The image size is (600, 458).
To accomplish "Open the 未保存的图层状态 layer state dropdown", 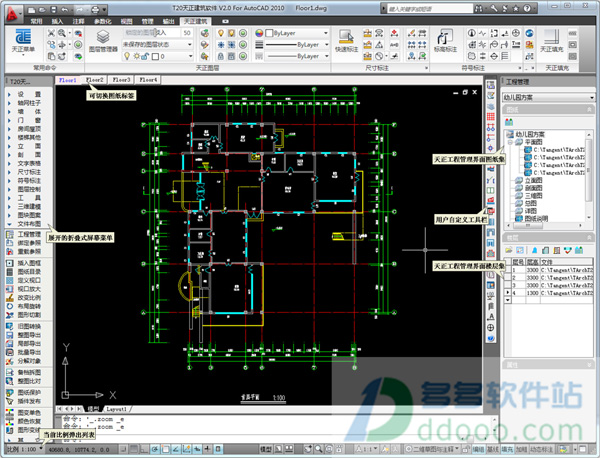I will pyautogui.click(x=157, y=45).
